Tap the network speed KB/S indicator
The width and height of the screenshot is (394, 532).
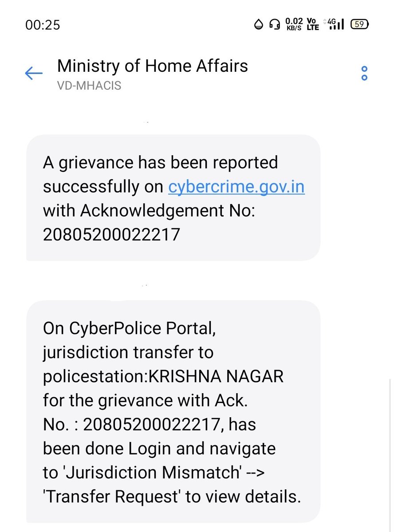[x=294, y=24]
